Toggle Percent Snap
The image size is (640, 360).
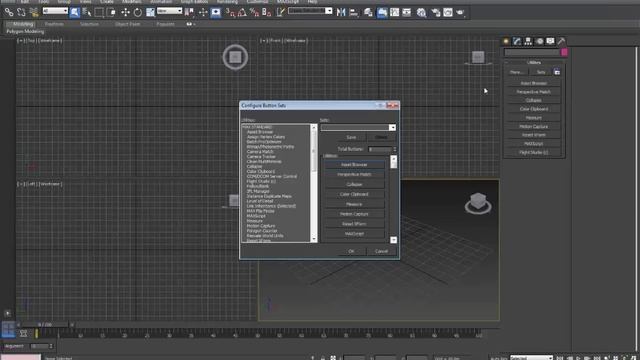point(254,12)
